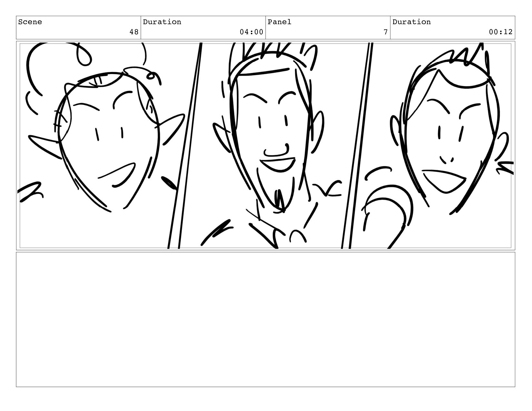The height and width of the screenshot is (411, 532).
Task: Click the right character's open mouth
Action: tap(444, 181)
